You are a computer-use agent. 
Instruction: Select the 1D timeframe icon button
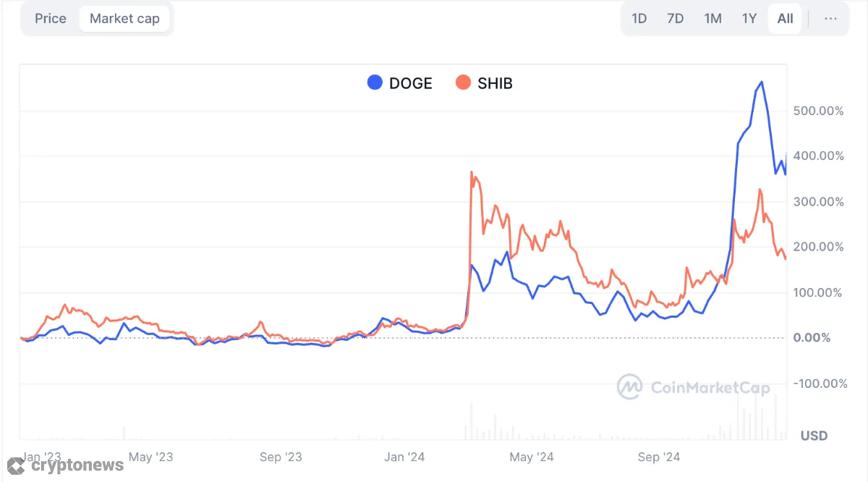(639, 18)
